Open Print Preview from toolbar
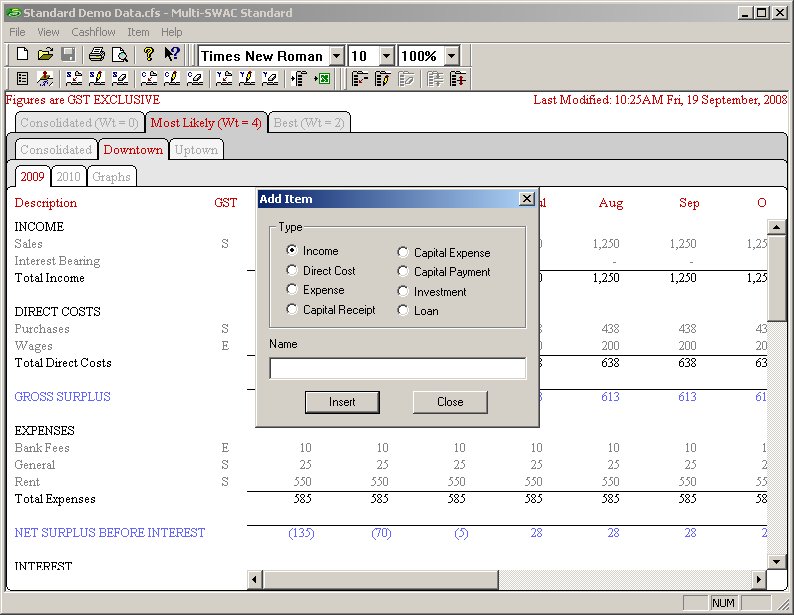This screenshot has height=615, width=794. click(x=120, y=55)
